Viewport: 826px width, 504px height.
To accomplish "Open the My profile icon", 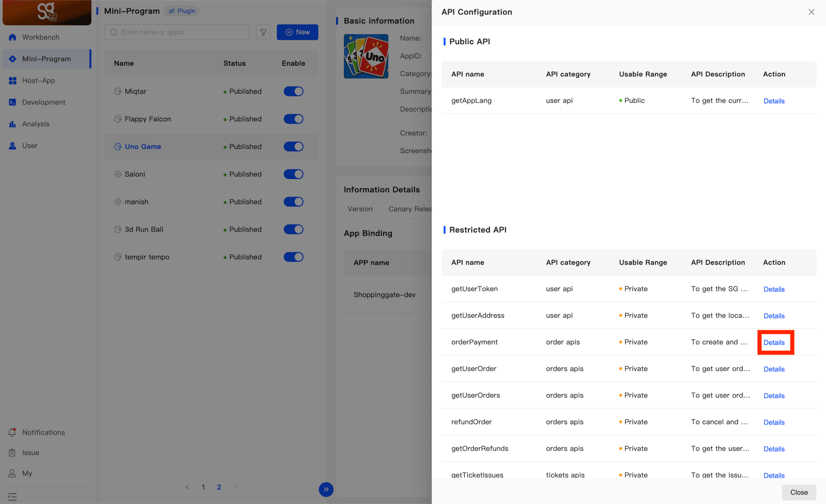I will pyautogui.click(x=12, y=473).
